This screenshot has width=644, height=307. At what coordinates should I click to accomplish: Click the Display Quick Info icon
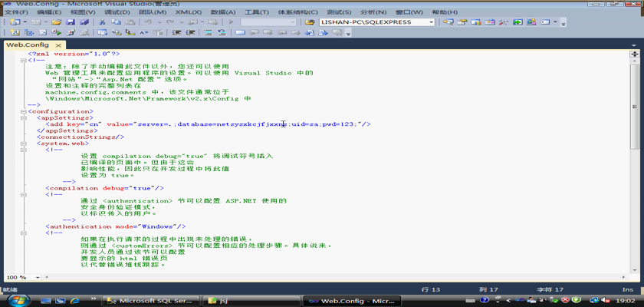coord(130,32)
